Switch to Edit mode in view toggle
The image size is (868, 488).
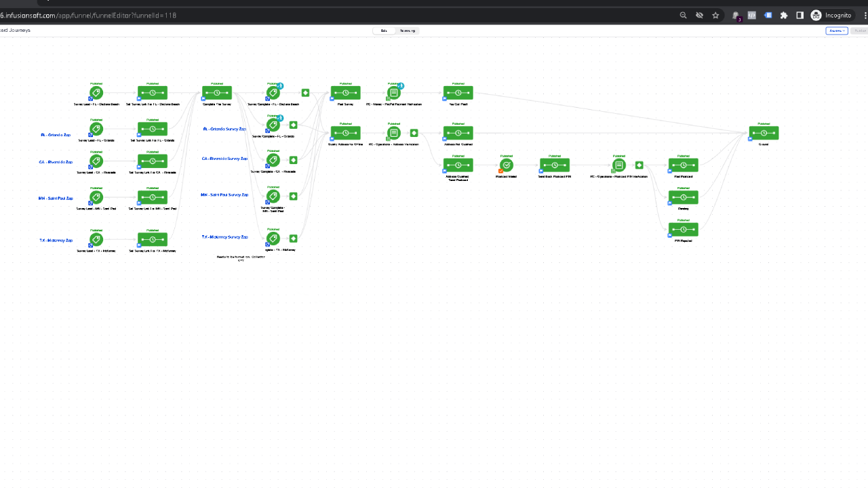(x=384, y=30)
